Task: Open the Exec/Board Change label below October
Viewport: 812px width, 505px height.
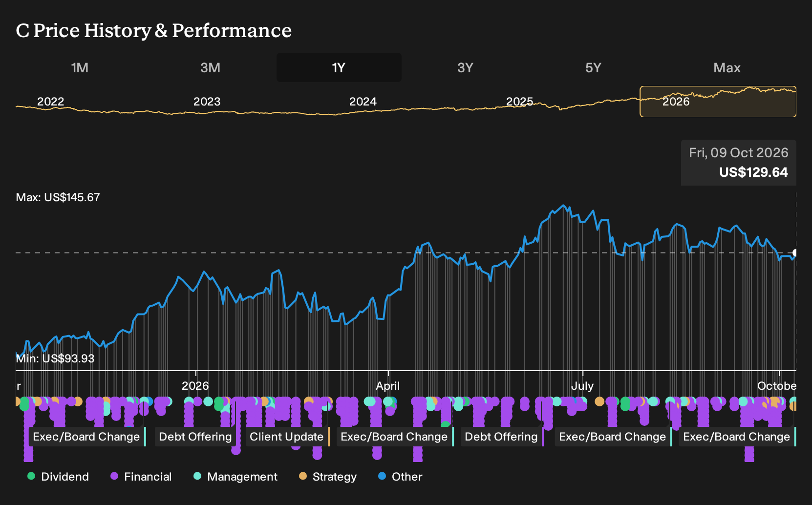Action: [x=737, y=437]
